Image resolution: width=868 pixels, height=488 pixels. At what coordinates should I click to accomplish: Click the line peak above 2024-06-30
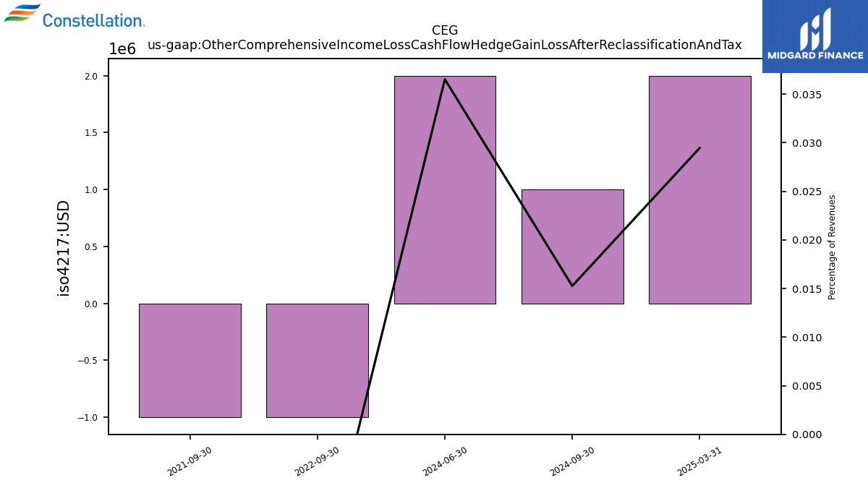coord(445,79)
